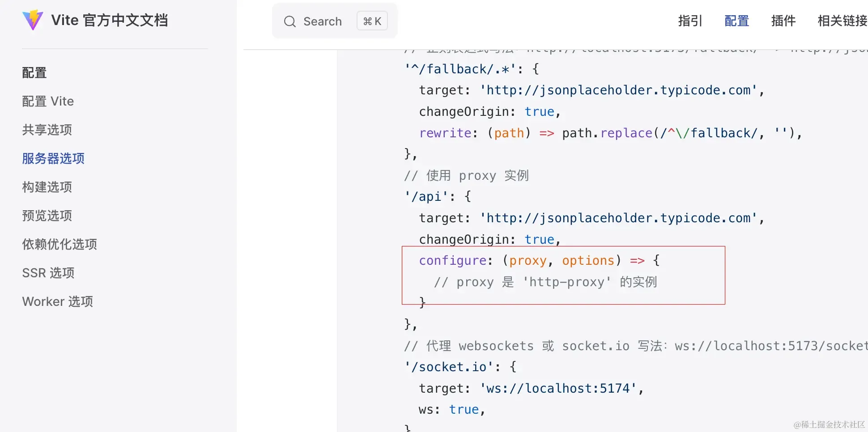Go to 预览选项 in the sidebar
Viewport: 868px width, 432px height.
[47, 216]
